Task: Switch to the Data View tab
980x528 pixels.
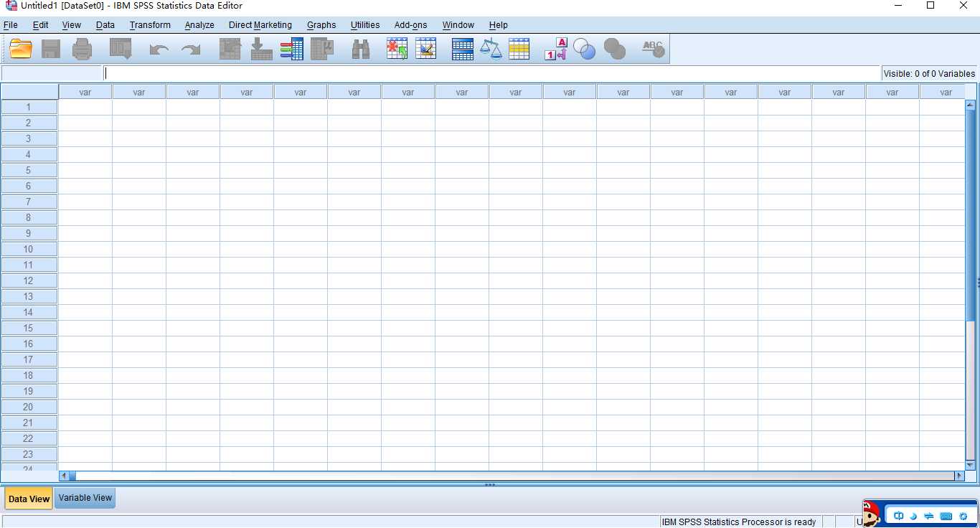Action: pos(29,499)
